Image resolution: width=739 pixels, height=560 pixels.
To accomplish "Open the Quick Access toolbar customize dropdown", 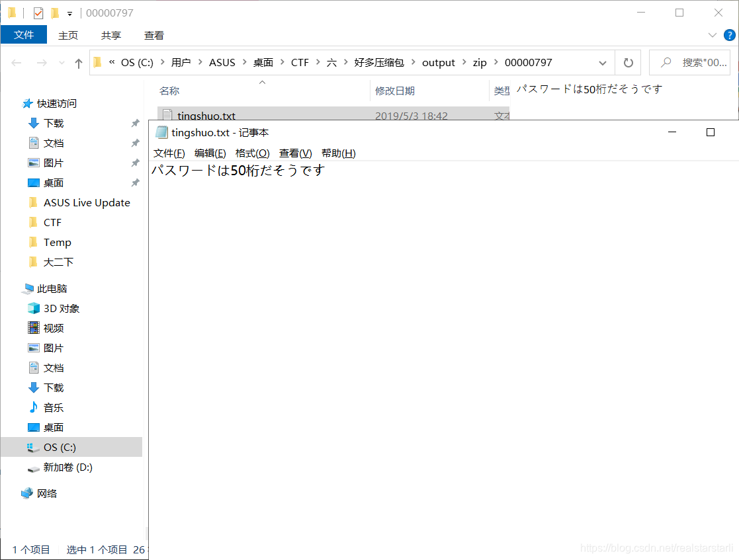I will [x=71, y=12].
